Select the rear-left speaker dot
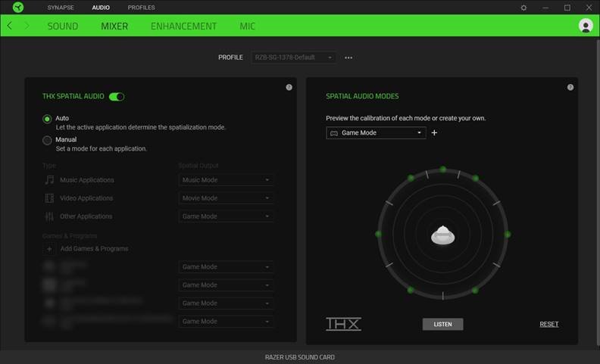 point(411,290)
